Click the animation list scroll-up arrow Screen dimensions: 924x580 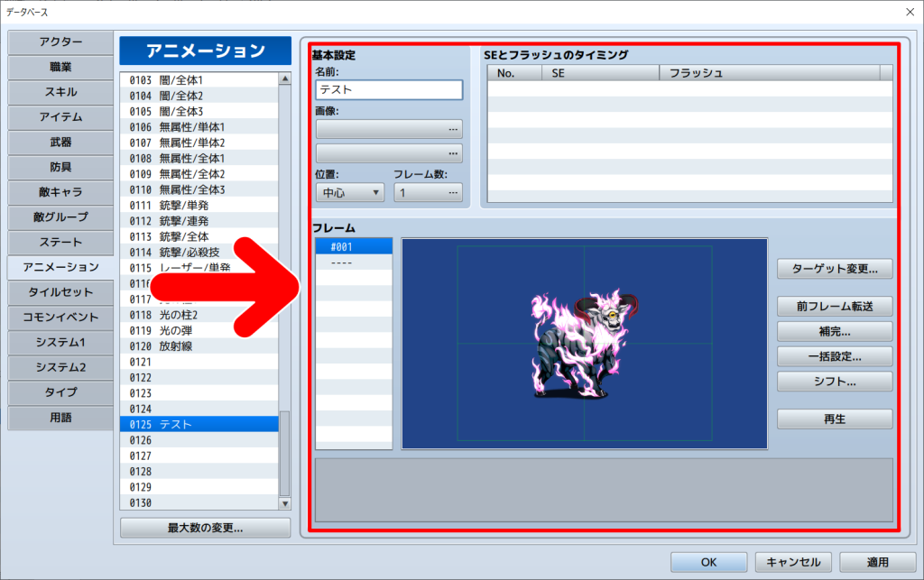pyautogui.click(x=285, y=78)
